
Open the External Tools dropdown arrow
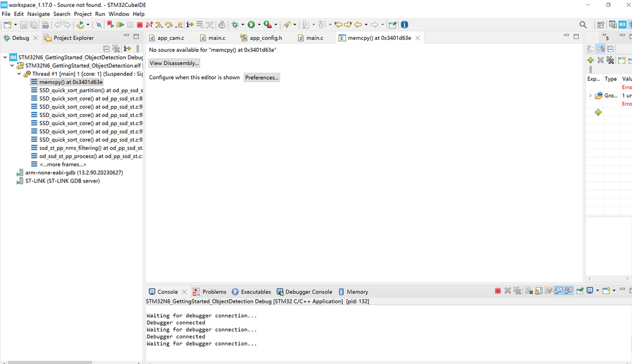click(x=276, y=25)
